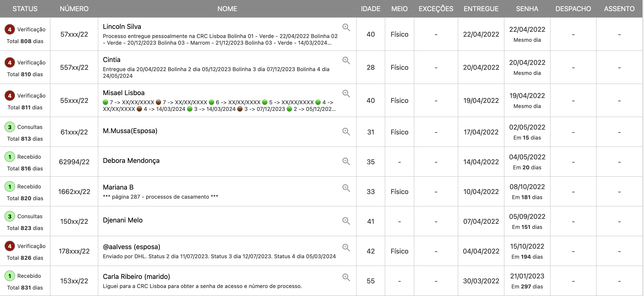Click age value 55 in Carla row
644x296 pixels.
[371, 281]
